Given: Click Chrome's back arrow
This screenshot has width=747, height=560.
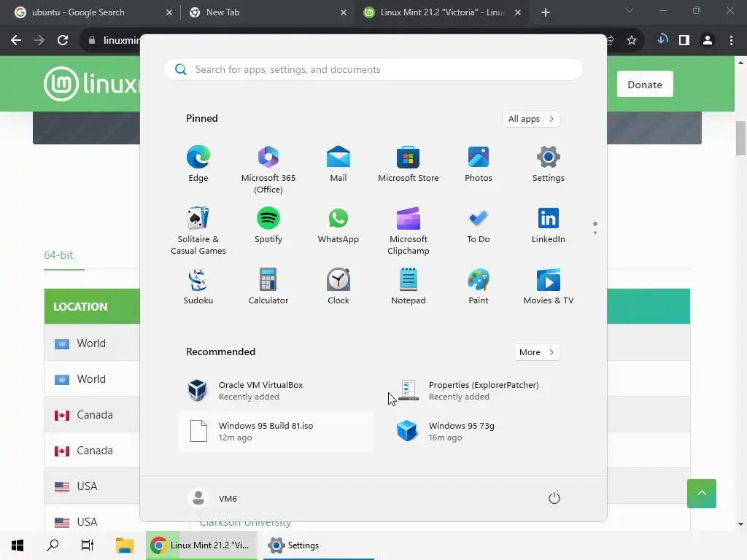Looking at the screenshot, I should 16,41.
